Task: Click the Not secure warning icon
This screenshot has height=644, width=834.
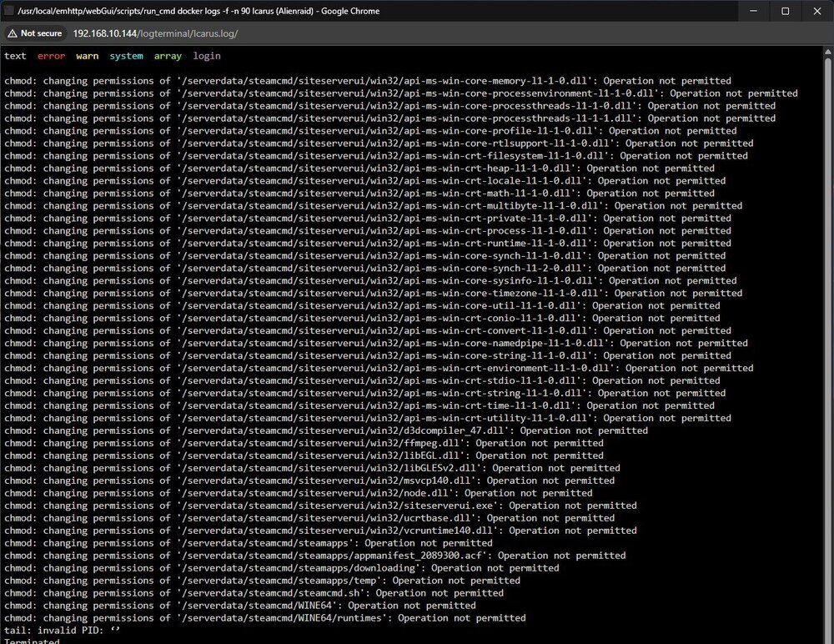Action: tap(13, 33)
